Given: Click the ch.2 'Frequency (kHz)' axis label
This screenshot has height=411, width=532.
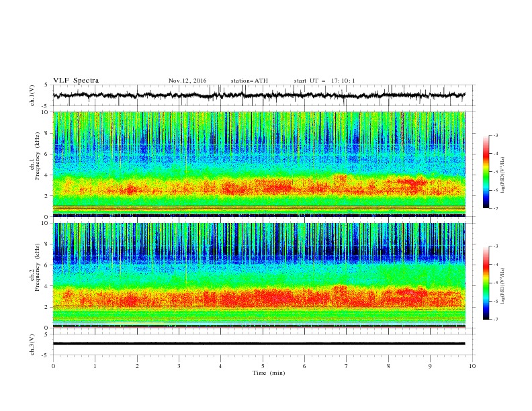Looking at the screenshot, I should (38, 267).
